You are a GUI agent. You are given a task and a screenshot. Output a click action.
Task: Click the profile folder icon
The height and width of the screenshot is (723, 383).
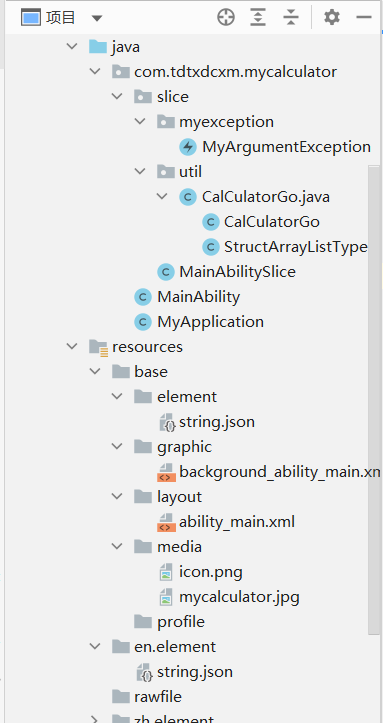coord(143,622)
